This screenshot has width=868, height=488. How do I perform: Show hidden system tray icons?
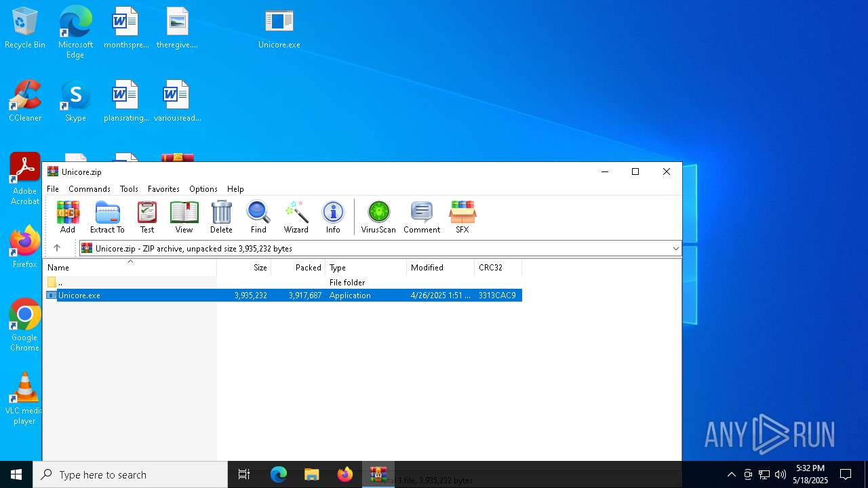(731, 474)
